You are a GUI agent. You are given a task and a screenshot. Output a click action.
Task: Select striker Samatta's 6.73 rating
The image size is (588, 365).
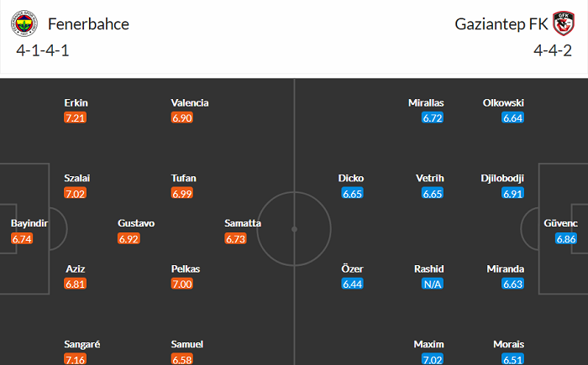[x=236, y=239]
